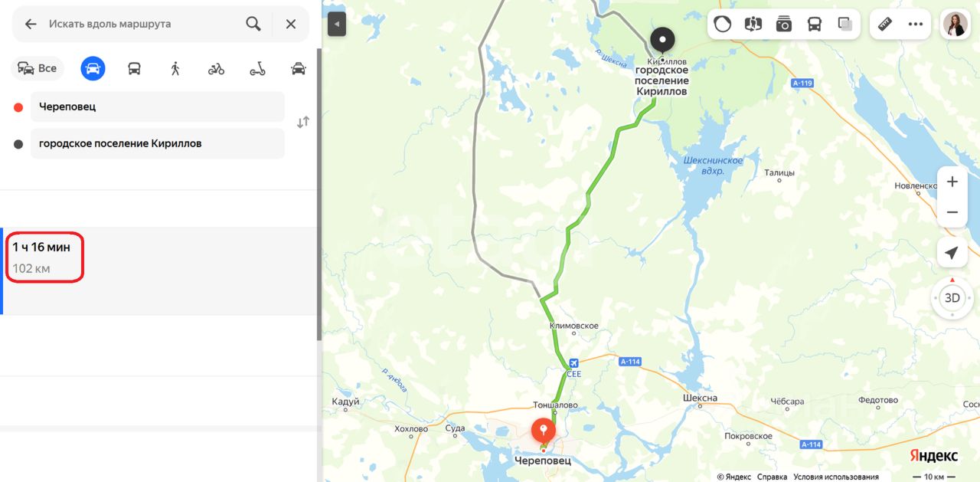980x482 pixels.
Task: Choose the walking route mode
Action: 175,69
